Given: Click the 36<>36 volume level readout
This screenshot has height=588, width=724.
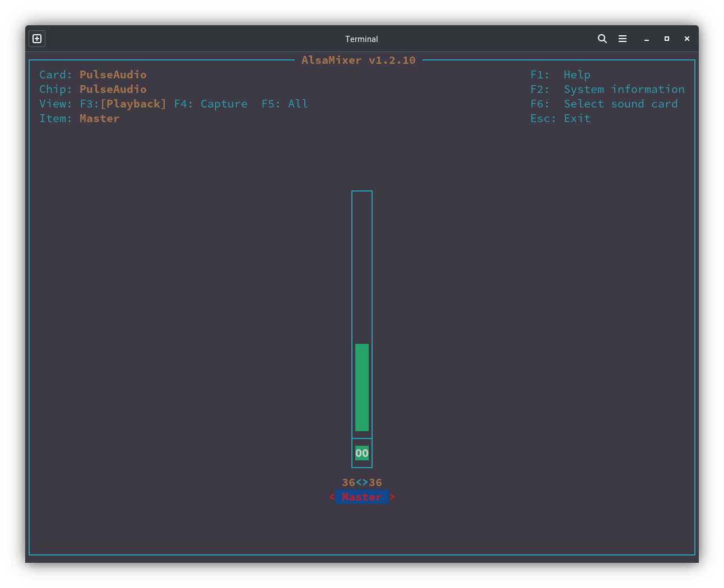Looking at the screenshot, I should point(362,482).
